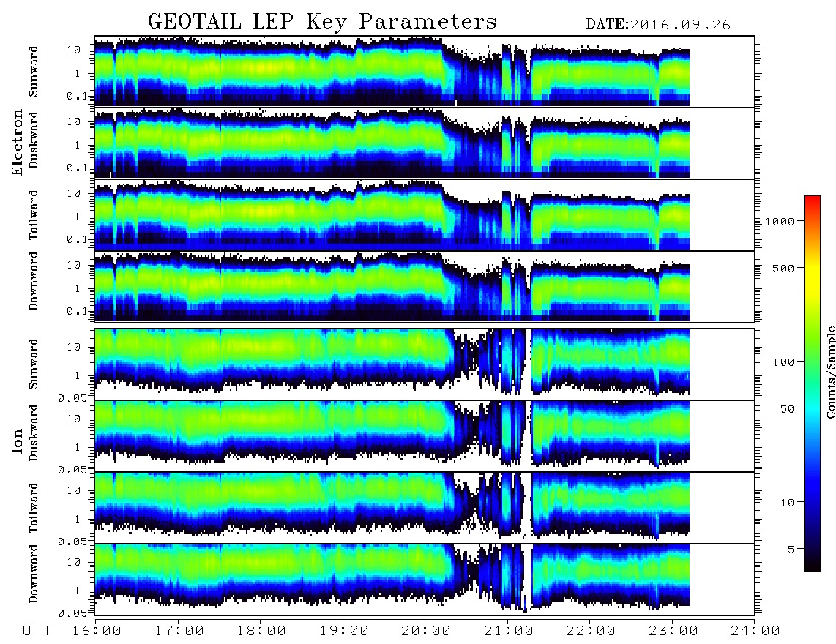Viewport: 836px width, 644px height.
Task: Click the 50 colorbar tick value
Action: (x=787, y=409)
